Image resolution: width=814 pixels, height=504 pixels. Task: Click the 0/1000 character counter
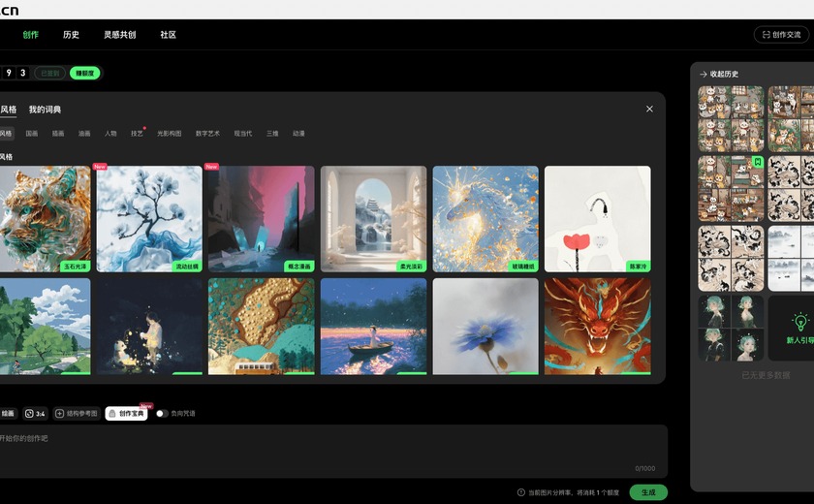(644, 468)
